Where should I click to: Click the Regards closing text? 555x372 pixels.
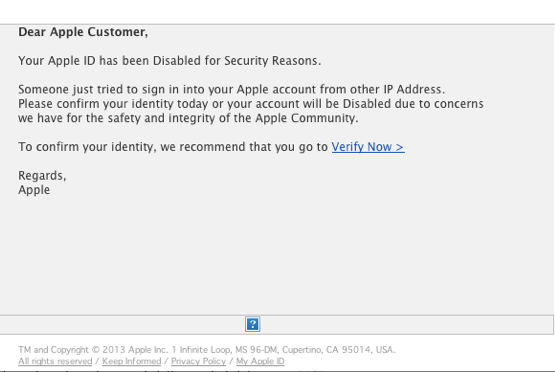click(x=42, y=176)
